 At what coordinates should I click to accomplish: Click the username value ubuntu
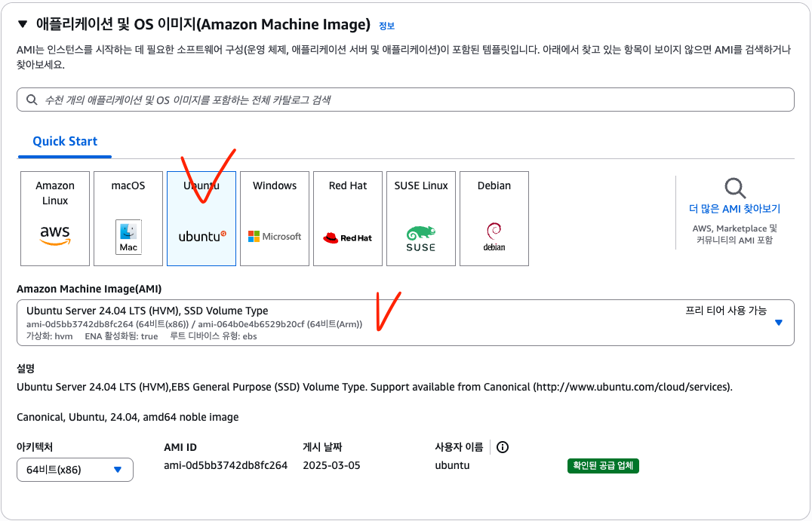(x=452, y=465)
